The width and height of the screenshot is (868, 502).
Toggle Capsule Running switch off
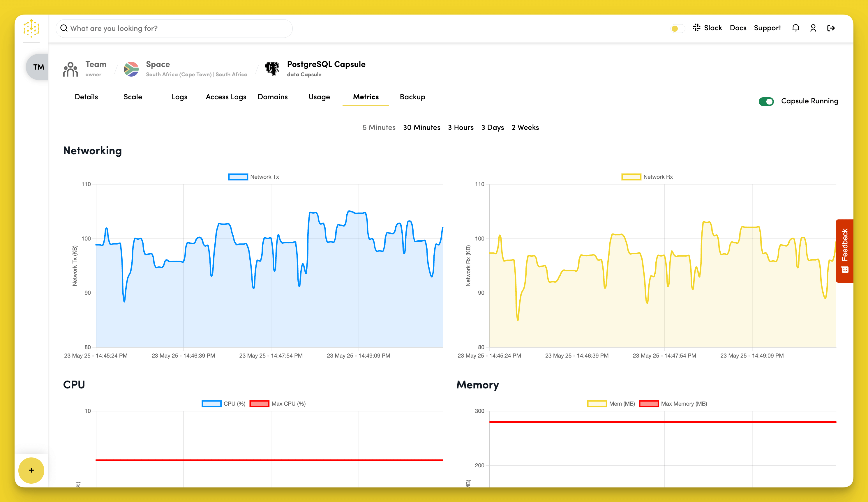[766, 101]
